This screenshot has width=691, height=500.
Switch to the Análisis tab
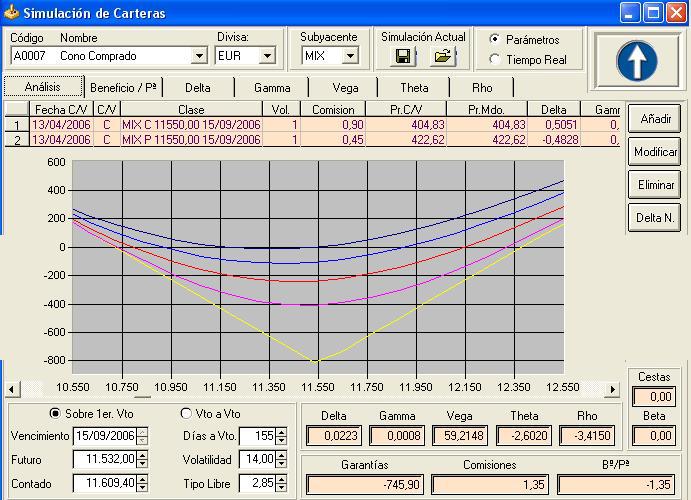[x=43, y=86]
